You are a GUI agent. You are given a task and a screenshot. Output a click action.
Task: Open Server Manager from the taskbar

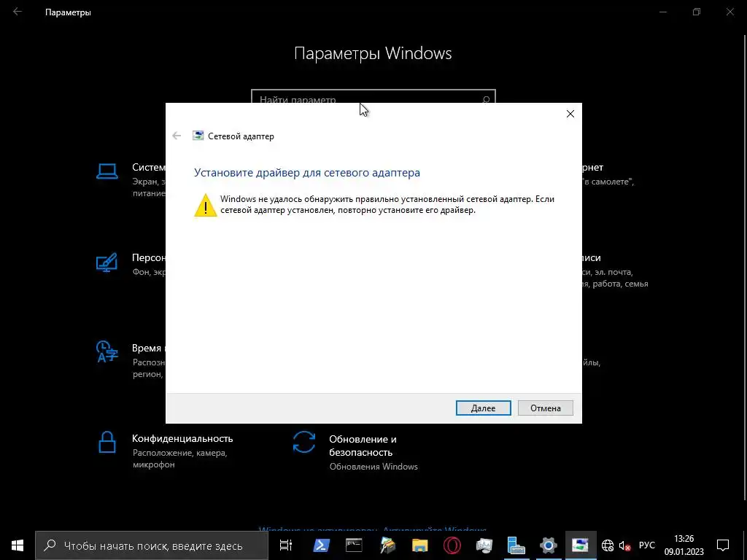tap(516, 545)
